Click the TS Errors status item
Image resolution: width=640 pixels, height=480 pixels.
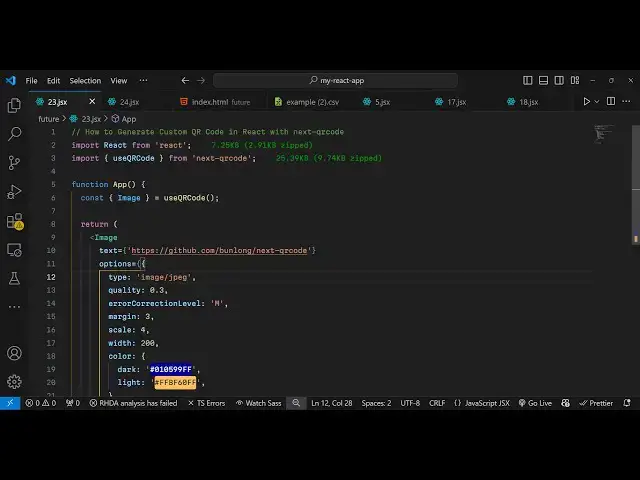(x=207, y=403)
